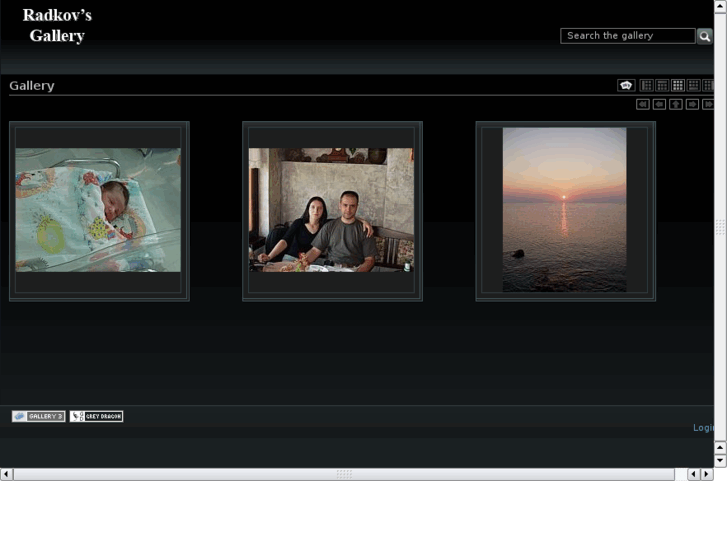Open the sunset over sea thumbnail
Viewport: 727px width, 545px height.
(564, 210)
